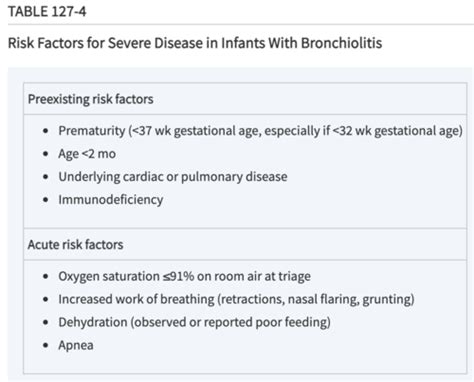Image resolution: width=474 pixels, height=382 pixels.
Task: Click the words 'nasal flaring, grunting'
Action: [x=349, y=299]
